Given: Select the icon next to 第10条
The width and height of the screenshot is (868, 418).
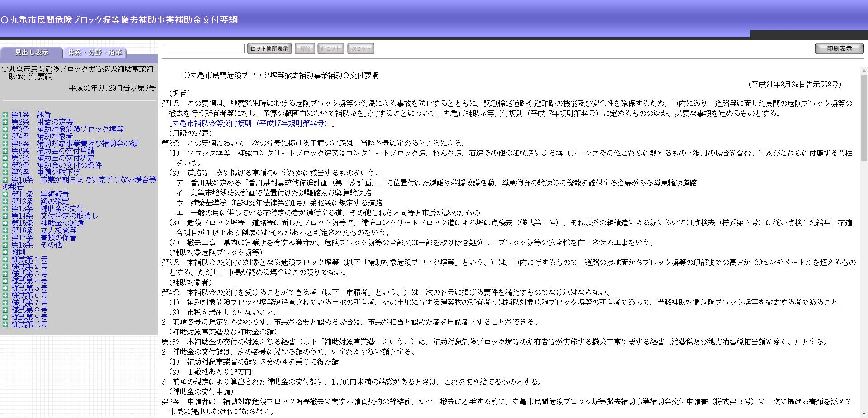Looking at the screenshot, I should click(5, 179).
